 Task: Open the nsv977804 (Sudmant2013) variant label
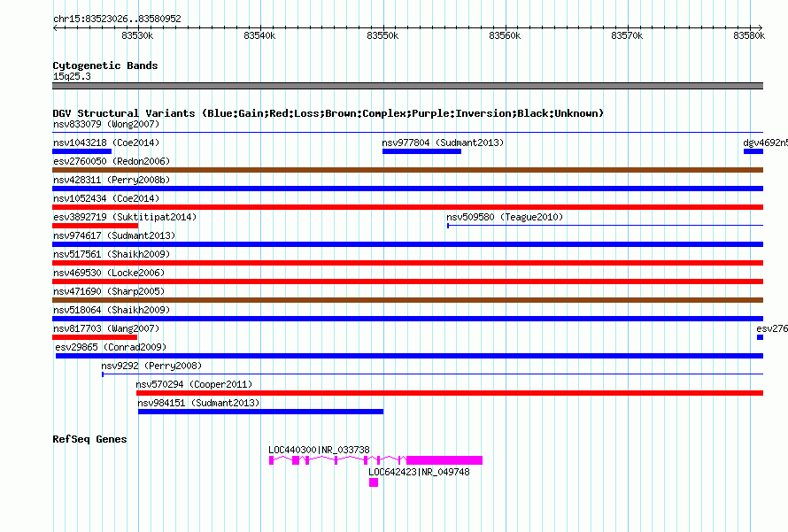coord(443,143)
